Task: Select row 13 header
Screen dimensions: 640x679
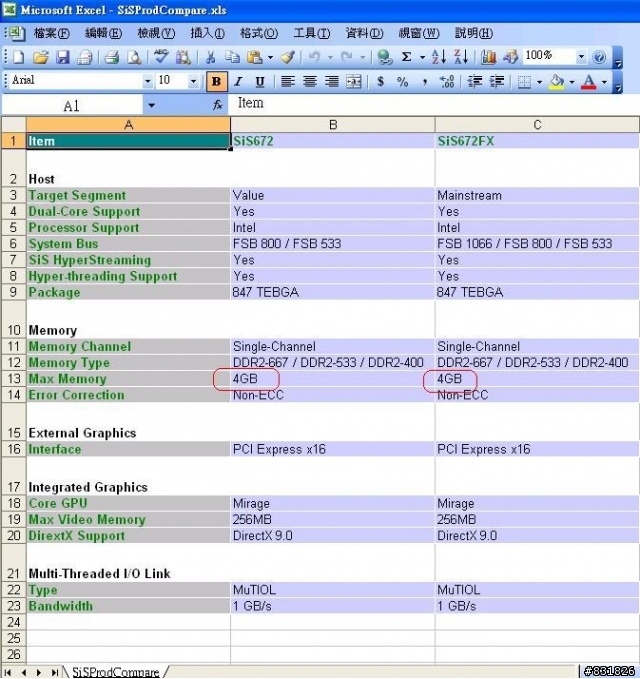Action: point(14,378)
